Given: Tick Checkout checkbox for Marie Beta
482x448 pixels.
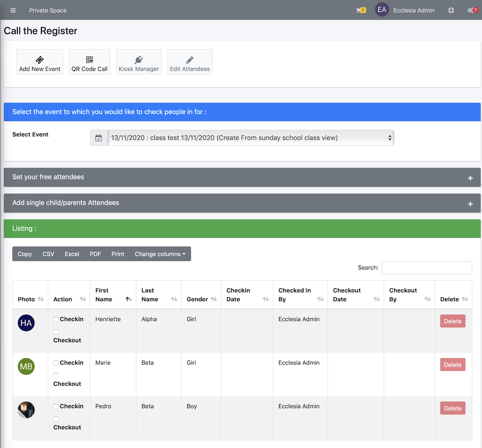Looking at the screenshot, I should pos(56,375).
